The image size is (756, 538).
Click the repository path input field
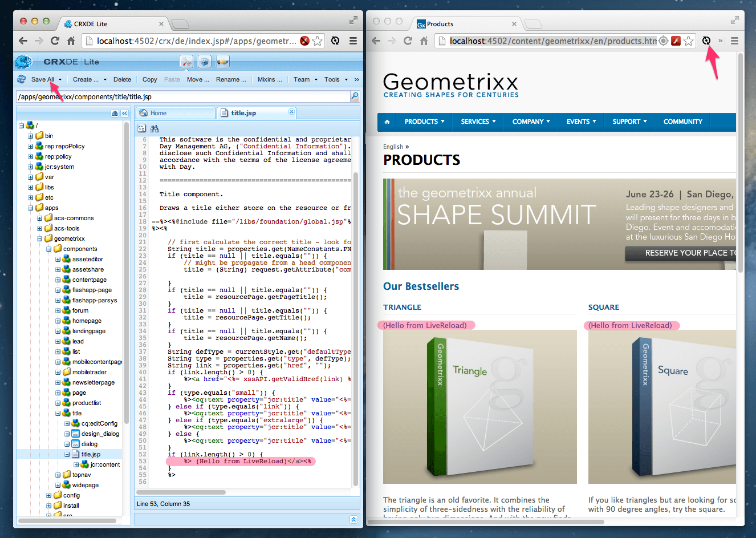click(182, 96)
